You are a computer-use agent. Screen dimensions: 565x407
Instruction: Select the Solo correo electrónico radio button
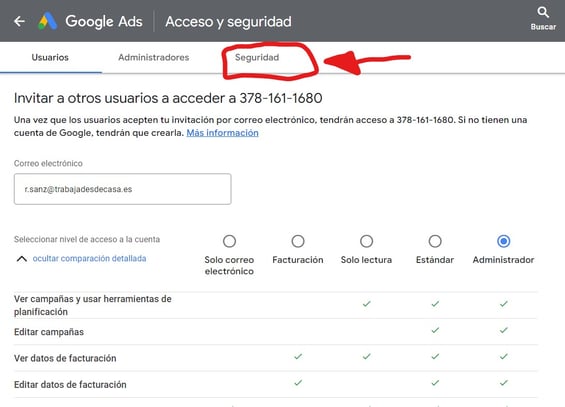click(x=229, y=241)
